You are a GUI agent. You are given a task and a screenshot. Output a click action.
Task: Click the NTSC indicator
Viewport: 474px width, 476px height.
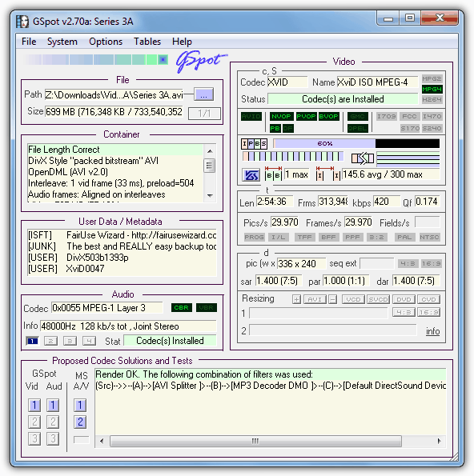pyautogui.click(x=429, y=237)
